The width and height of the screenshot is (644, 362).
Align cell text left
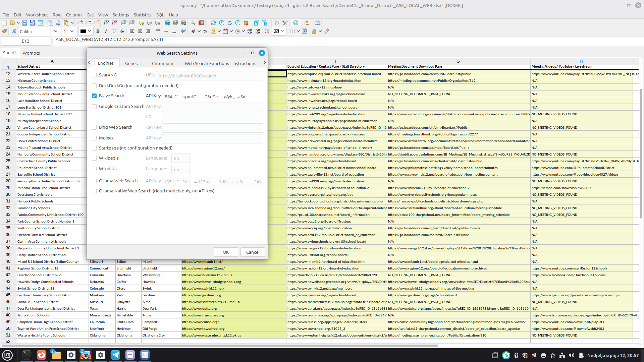pos(132,31)
